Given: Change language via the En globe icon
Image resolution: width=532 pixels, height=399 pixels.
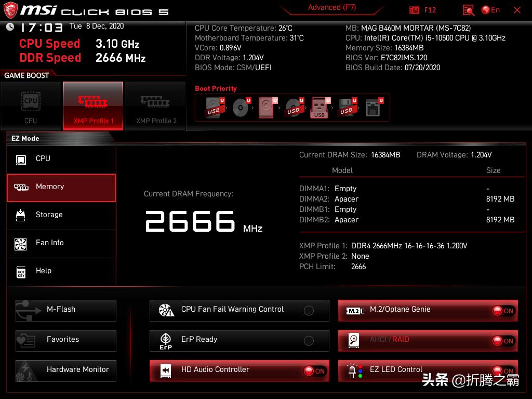Looking at the screenshot, I should (490, 10).
